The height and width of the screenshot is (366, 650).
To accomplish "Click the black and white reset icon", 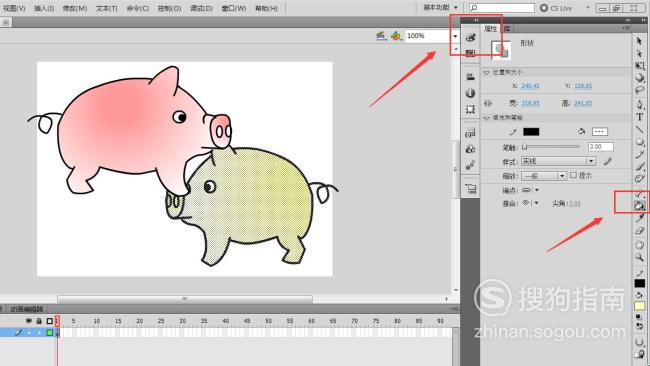I will point(638,317).
